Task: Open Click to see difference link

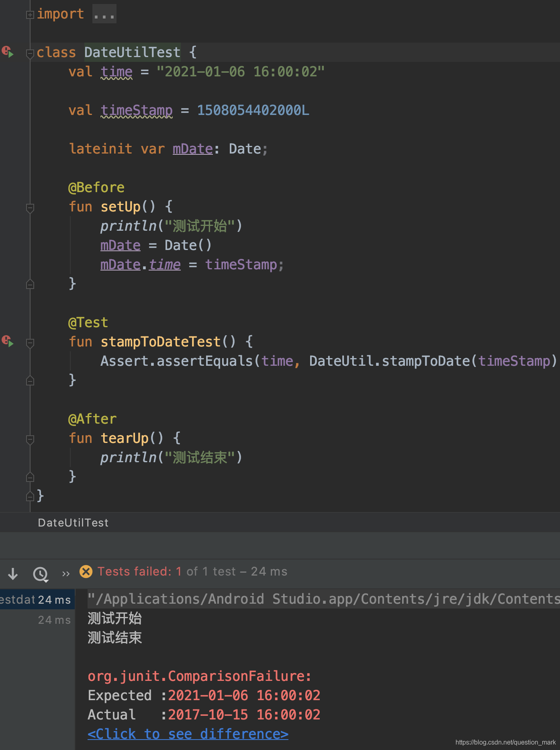Action: click(188, 734)
